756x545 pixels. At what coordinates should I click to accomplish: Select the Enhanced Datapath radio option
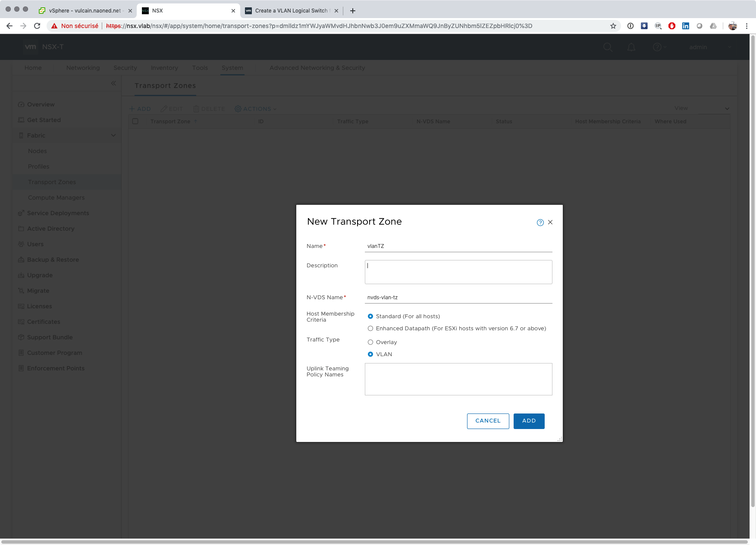point(370,329)
